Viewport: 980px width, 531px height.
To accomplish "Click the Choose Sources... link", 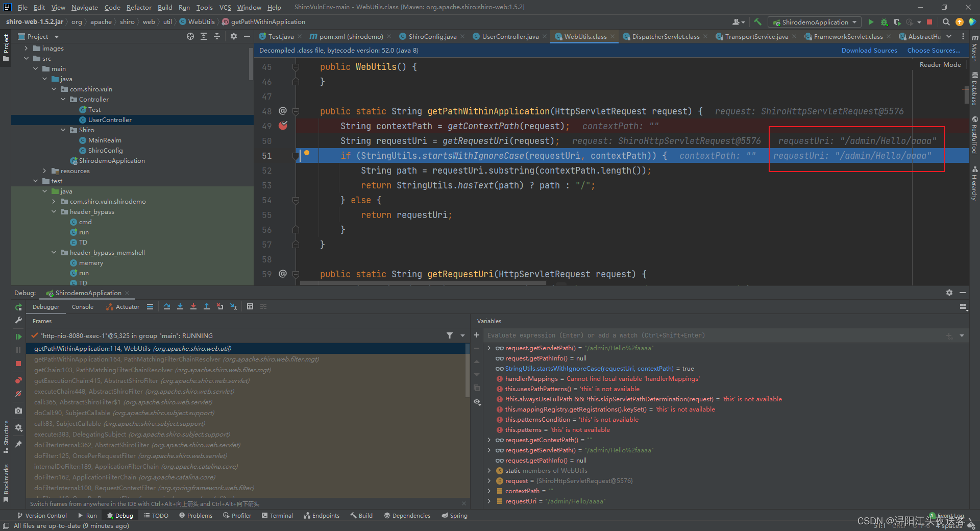I will [x=934, y=51].
